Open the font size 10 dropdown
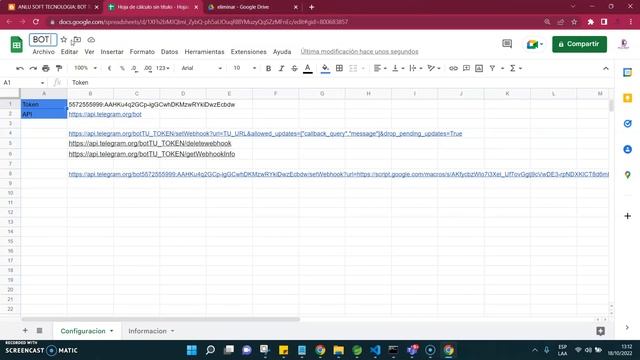Screen dimensions: 640x360 coord(244,68)
